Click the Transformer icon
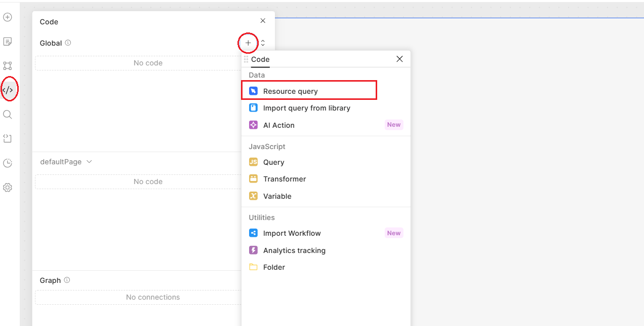Screen dimensions: 644x326 253,179
